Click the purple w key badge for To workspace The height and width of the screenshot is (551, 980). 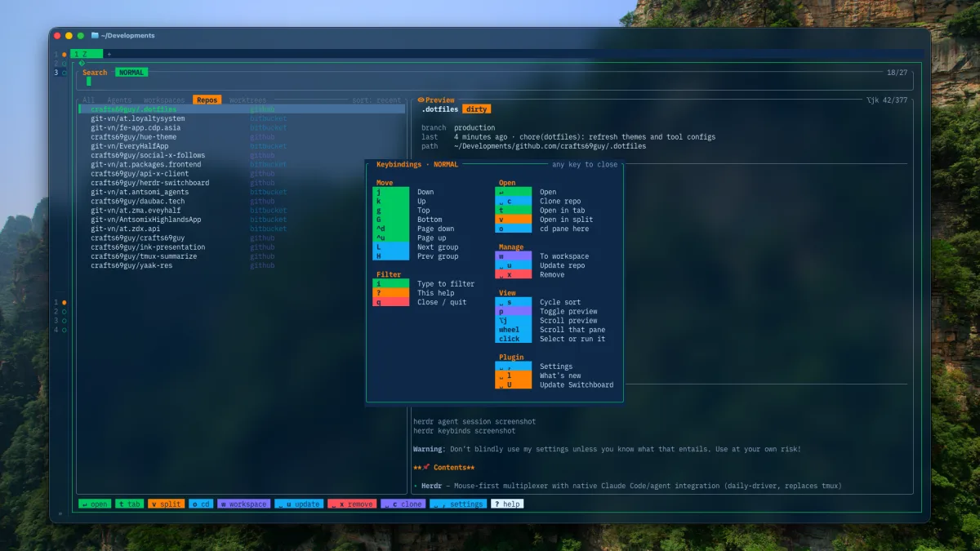(x=513, y=256)
